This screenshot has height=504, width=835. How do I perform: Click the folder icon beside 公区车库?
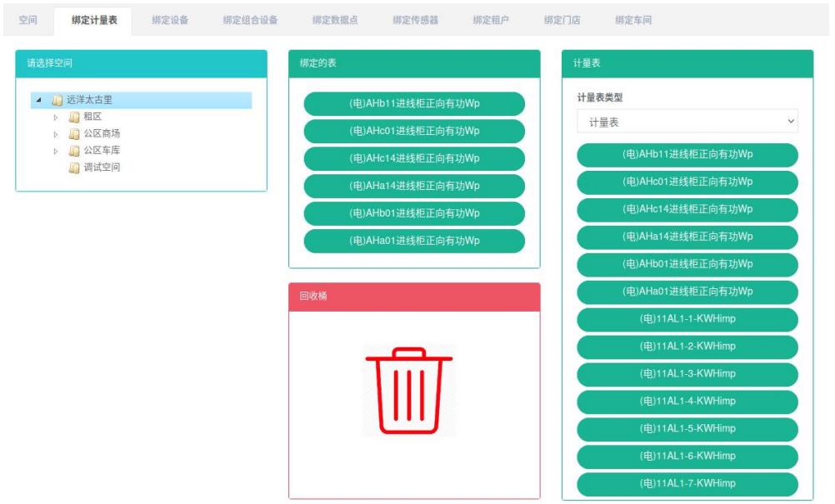coord(74,151)
